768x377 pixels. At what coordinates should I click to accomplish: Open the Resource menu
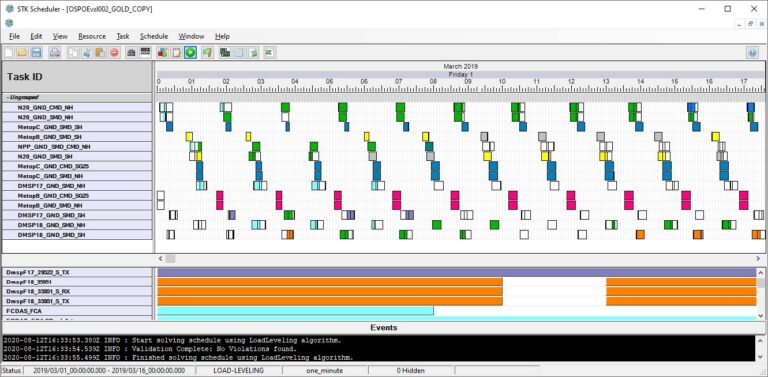[x=92, y=36]
